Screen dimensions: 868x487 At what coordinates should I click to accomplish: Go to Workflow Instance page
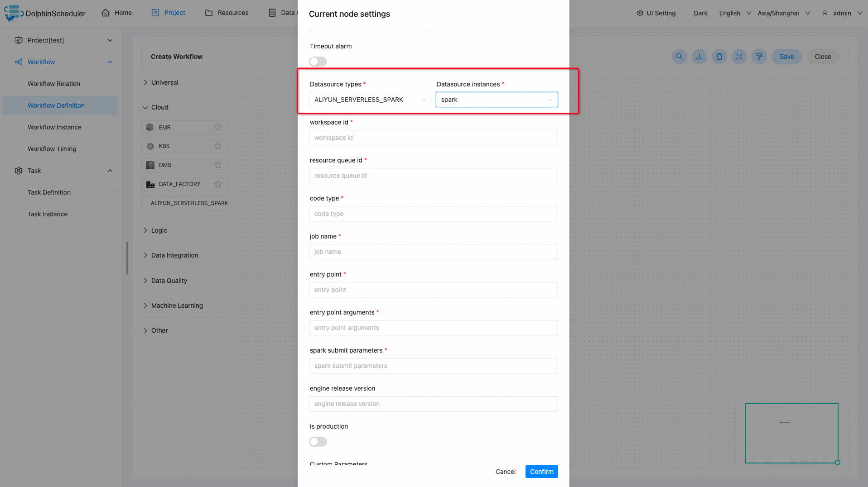click(x=54, y=127)
